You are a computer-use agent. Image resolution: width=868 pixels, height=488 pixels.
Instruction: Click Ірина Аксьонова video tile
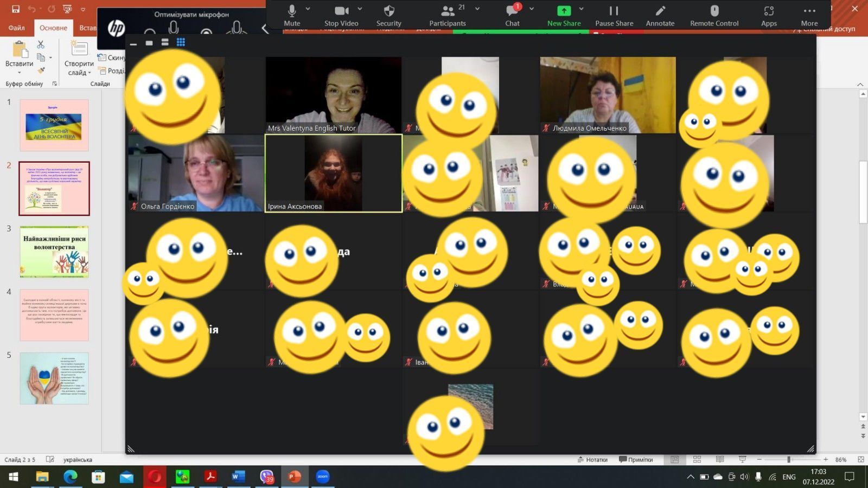point(334,173)
